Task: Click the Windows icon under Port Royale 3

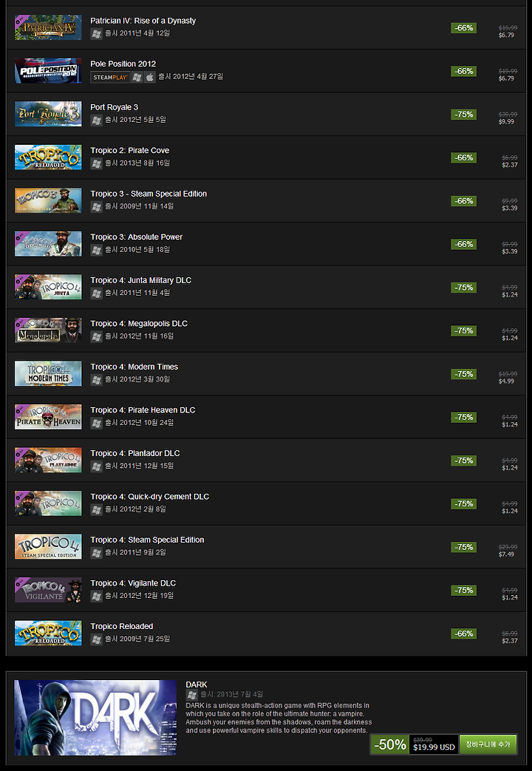Action: (96, 120)
